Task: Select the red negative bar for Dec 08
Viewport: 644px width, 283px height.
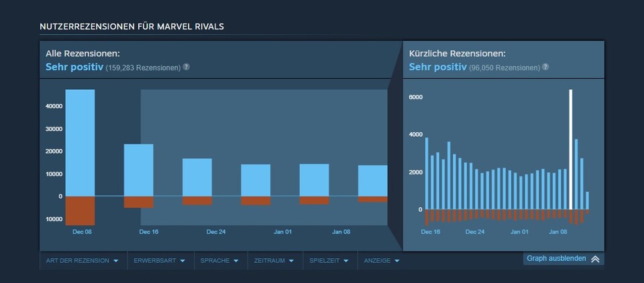Action: [80, 211]
